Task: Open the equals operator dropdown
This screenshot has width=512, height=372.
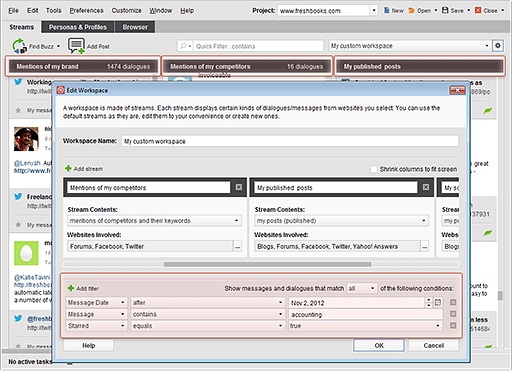Action: pyautogui.click(x=280, y=326)
